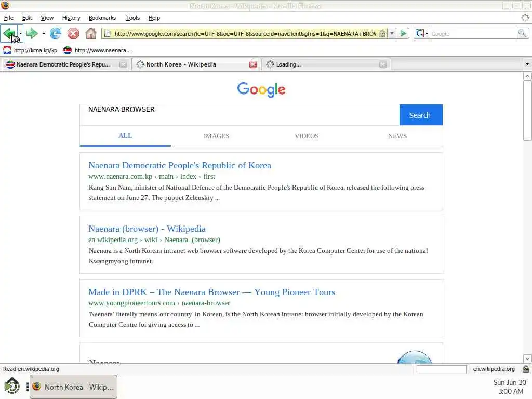Click the loading throbber icon

525,18
